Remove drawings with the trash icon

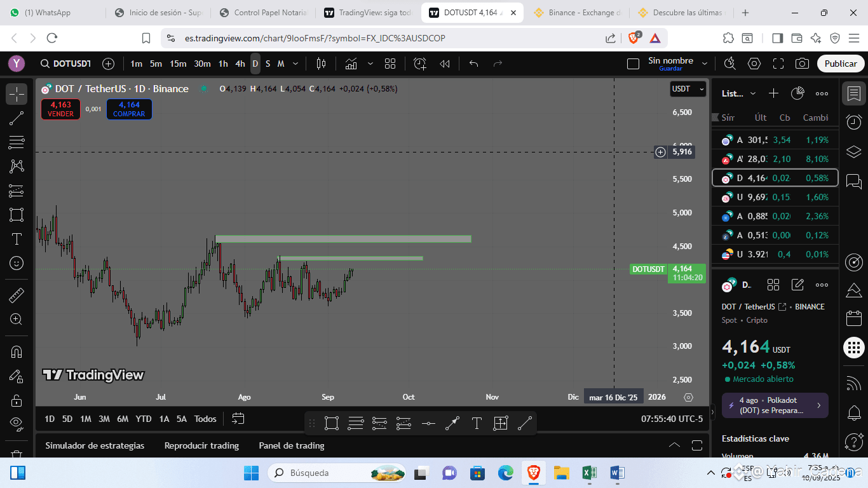pos(17,453)
